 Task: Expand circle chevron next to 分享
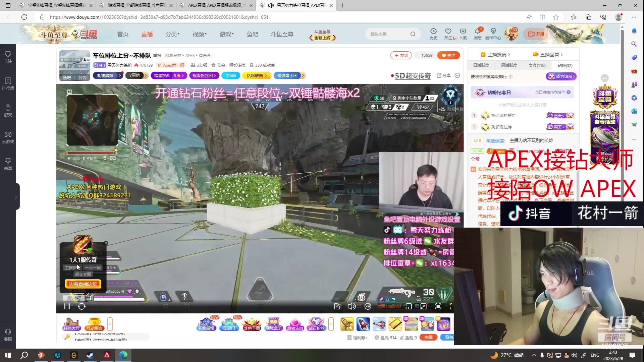457,75
